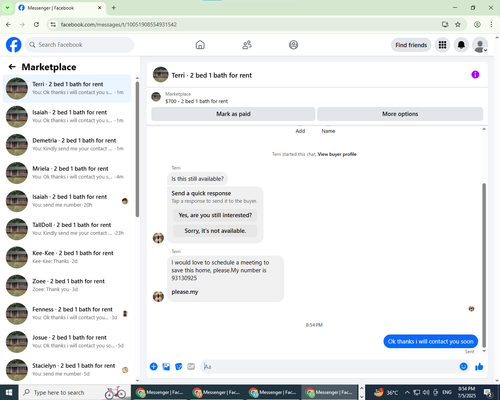This screenshot has height=400, width=500.
Task: Open the Windows Start menu
Action: [x=9, y=392]
